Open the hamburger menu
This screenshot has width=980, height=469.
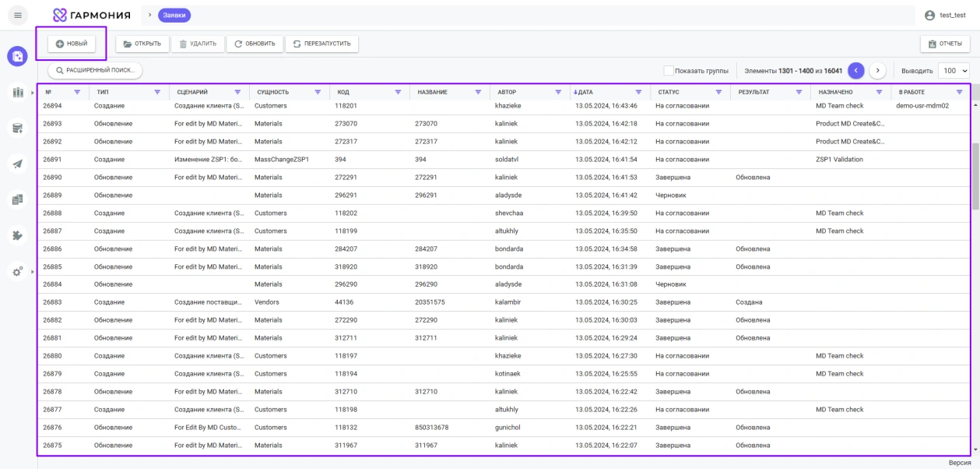17,15
